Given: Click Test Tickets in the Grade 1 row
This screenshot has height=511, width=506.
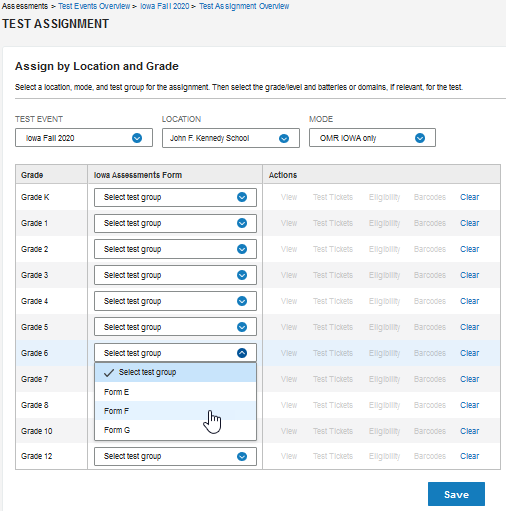Looking at the screenshot, I should click(333, 223).
